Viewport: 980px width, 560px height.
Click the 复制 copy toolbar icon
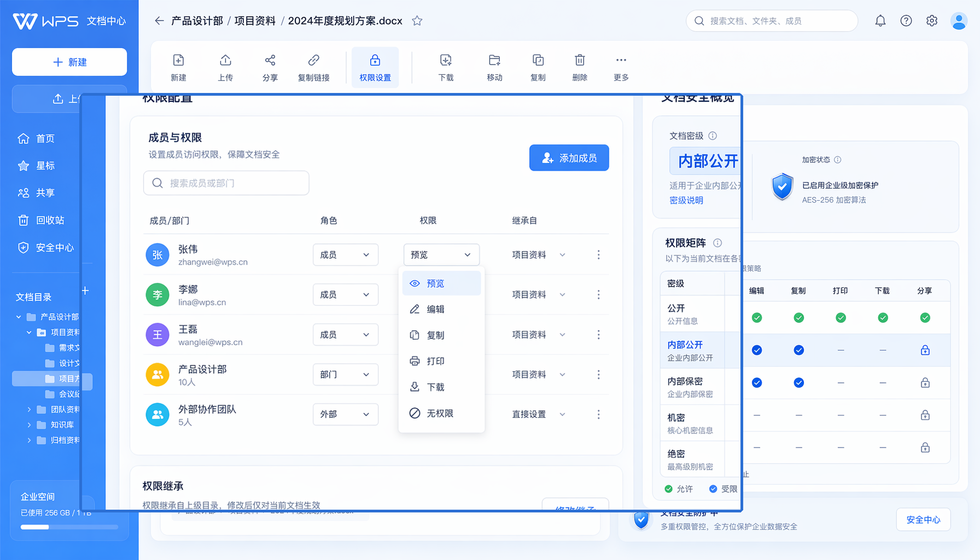(x=538, y=60)
